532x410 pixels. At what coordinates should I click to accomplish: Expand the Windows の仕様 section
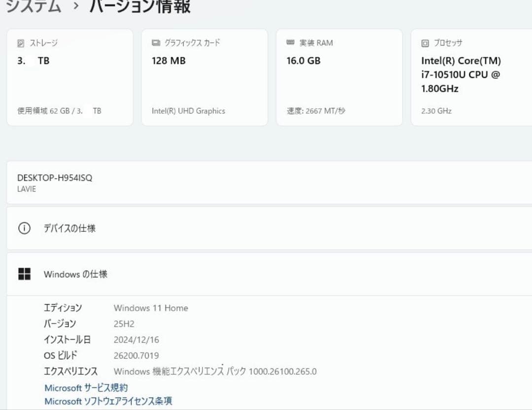coord(266,274)
